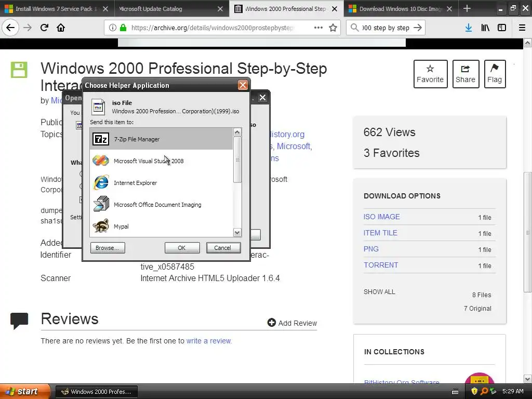532x399 pixels.
Task: Flag this item
Action: (x=495, y=74)
